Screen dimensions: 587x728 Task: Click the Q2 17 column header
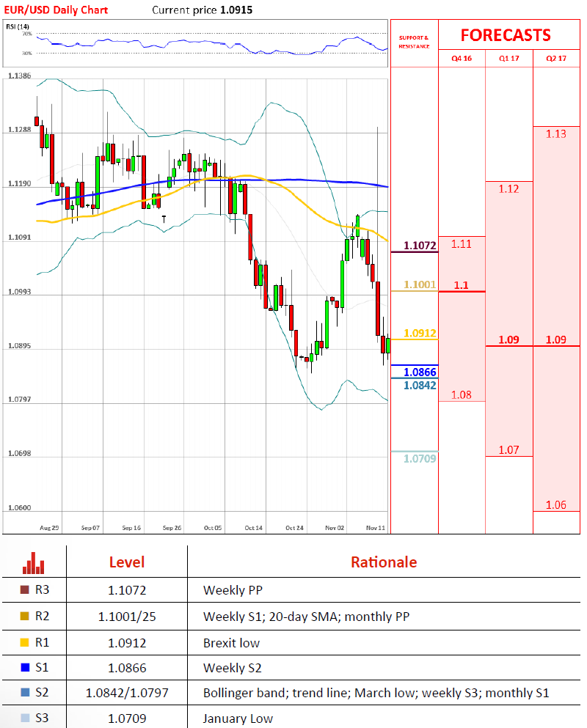[x=556, y=59]
